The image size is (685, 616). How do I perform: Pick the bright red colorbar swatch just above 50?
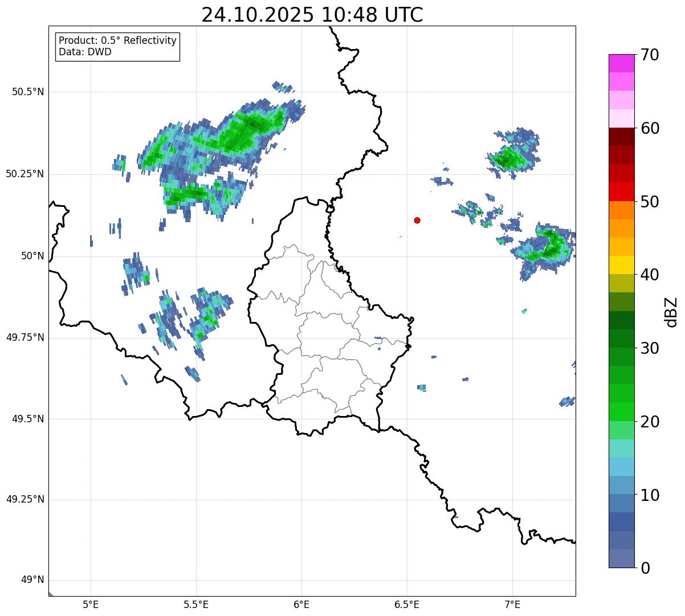tap(622, 192)
